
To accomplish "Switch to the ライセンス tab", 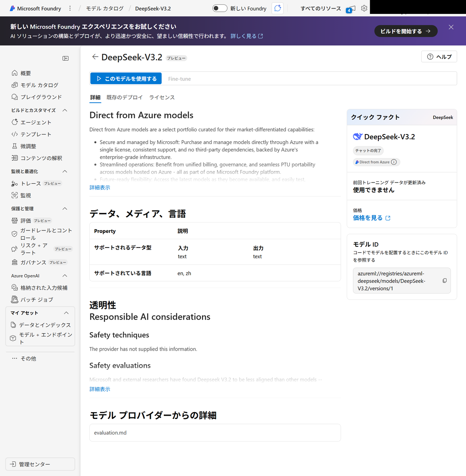I will [x=162, y=97].
